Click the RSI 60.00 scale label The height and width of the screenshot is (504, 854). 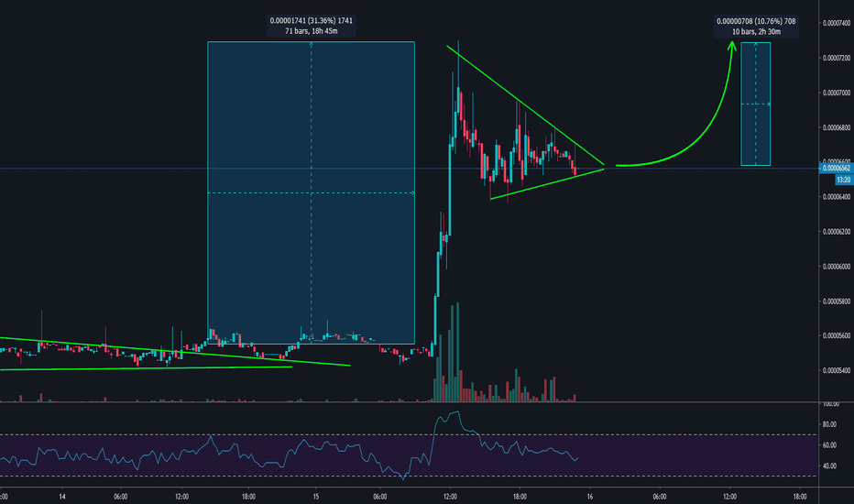pos(829,445)
